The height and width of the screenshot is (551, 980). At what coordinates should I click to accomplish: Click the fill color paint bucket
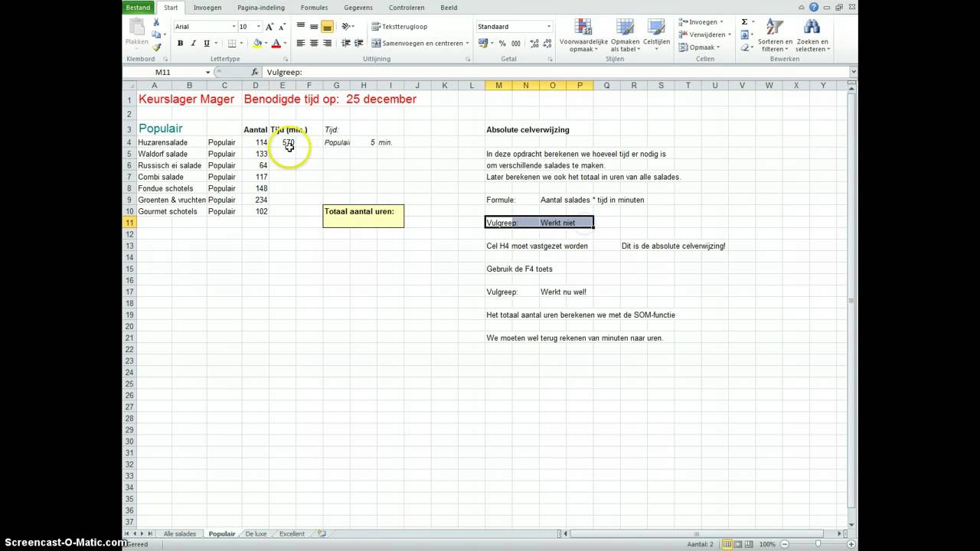tap(257, 44)
